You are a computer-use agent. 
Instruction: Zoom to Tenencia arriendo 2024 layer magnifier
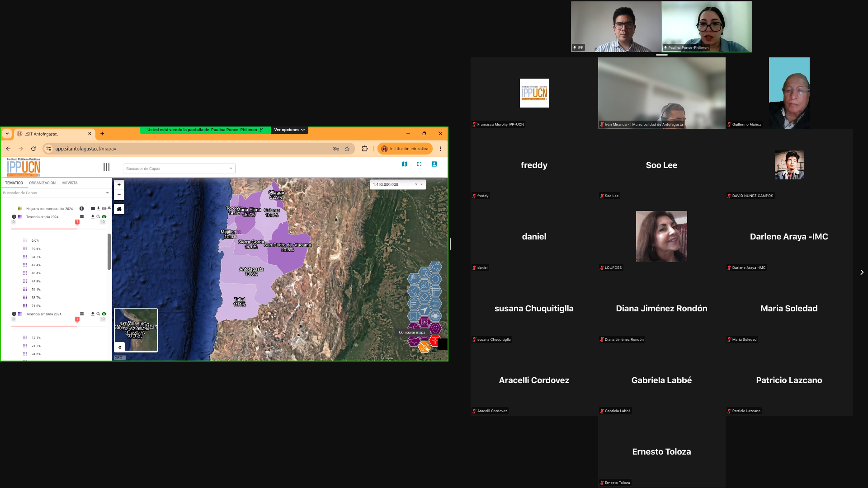click(98, 314)
